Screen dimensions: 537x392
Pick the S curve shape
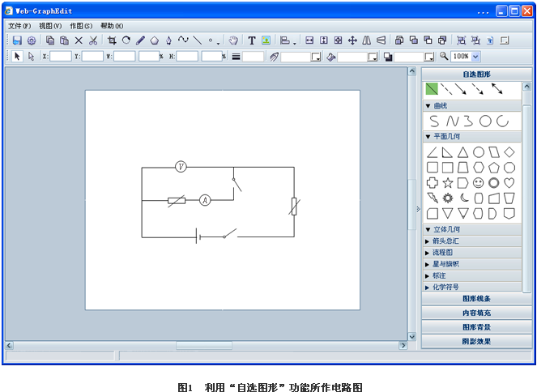pos(434,121)
